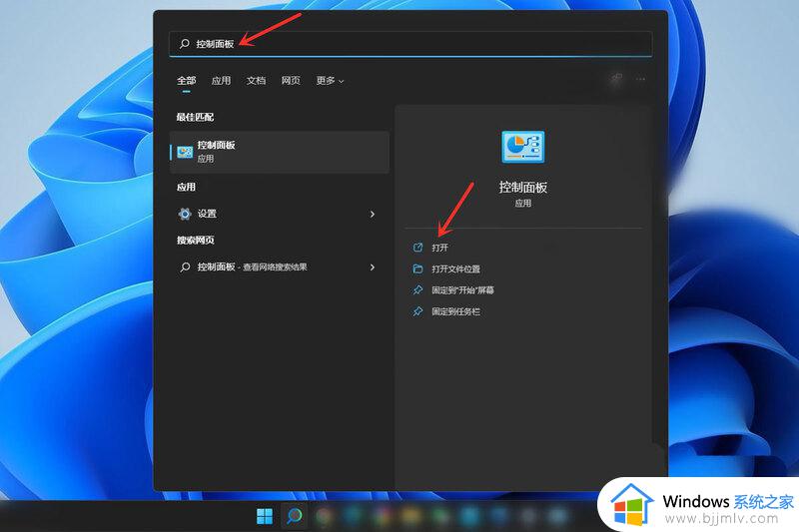Click the folder icon for 打开文件位置
The image size is (799, 532).
(417, 268)
